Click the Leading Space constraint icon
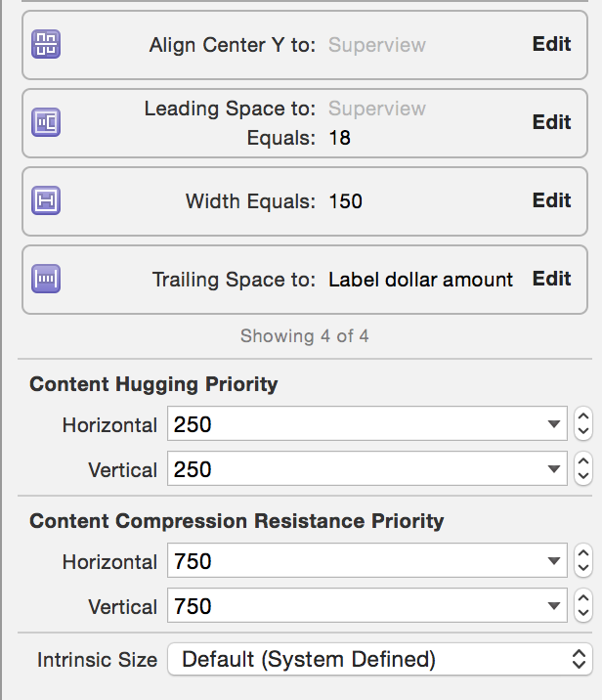602x700 pixels. (47, 122)
